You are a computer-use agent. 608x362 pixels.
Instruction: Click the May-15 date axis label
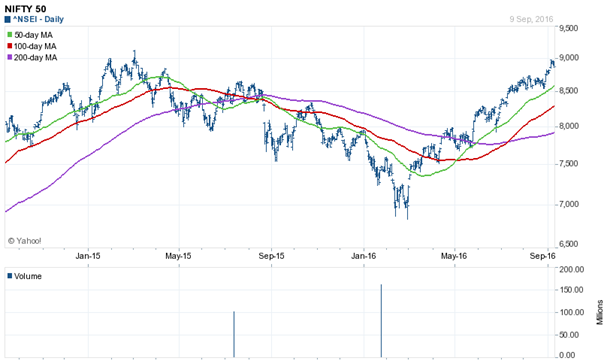tap(178, 256)
